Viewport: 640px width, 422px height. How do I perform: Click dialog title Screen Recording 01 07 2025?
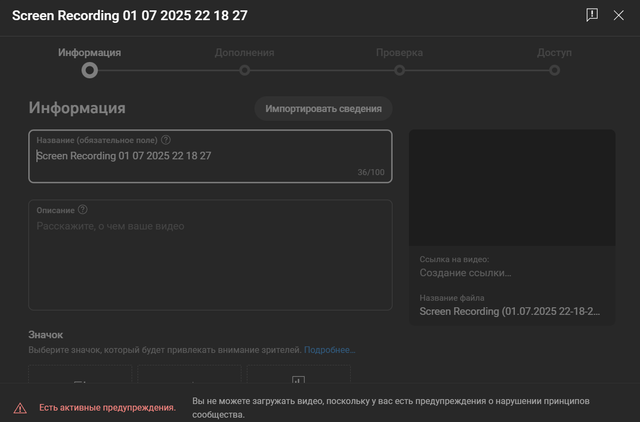click(x=130, y=16)
